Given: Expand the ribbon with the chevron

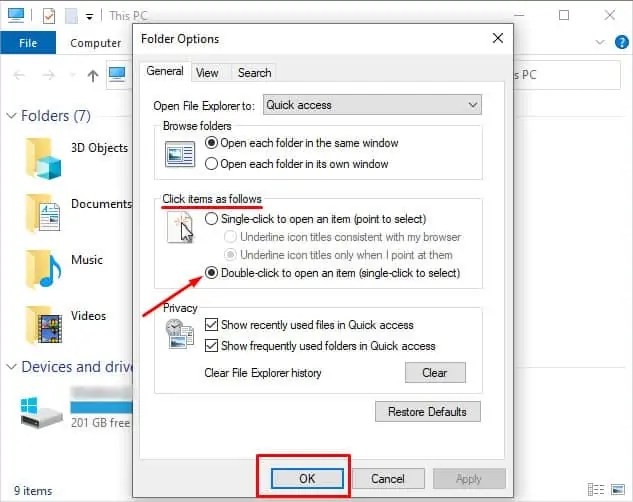Looking at the screenshot, I should [x=600, y=42].
